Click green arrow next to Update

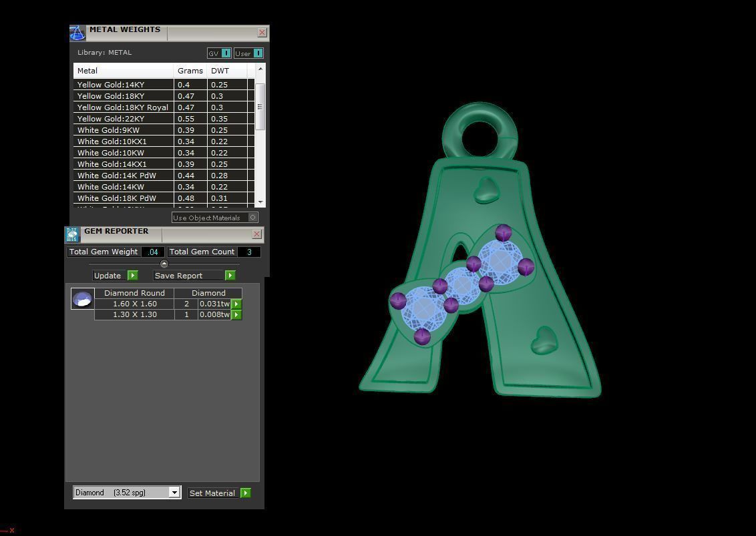[133, 275]
